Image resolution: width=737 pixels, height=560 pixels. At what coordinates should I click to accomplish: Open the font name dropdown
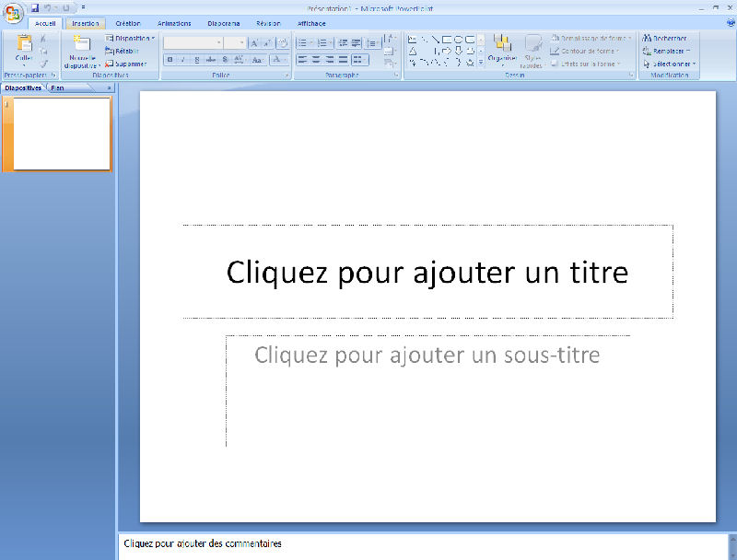click(218, 42)
